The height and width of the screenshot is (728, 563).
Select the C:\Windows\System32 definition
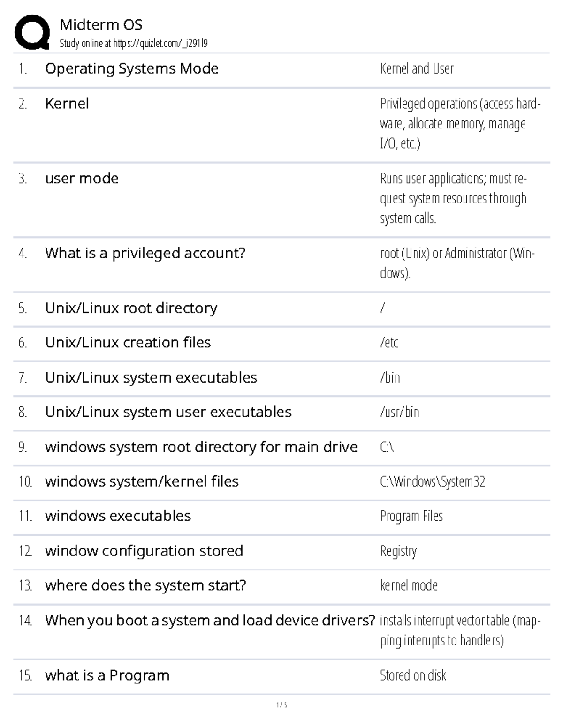click(433, 481)
